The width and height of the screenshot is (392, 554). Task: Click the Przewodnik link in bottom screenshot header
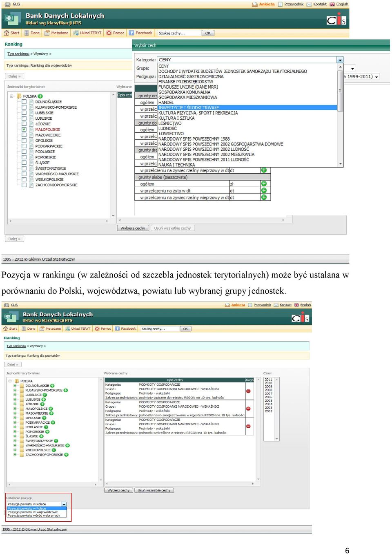pyautogui.click(x=262, y=305)
